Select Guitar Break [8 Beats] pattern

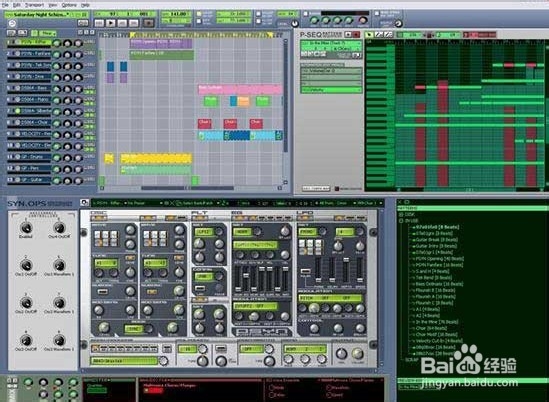click(x=437, y=240)
